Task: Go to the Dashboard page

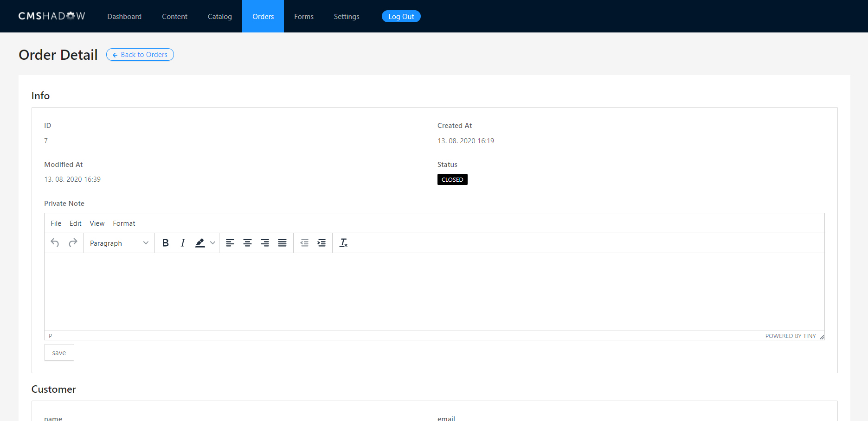Action: [124, 17]
